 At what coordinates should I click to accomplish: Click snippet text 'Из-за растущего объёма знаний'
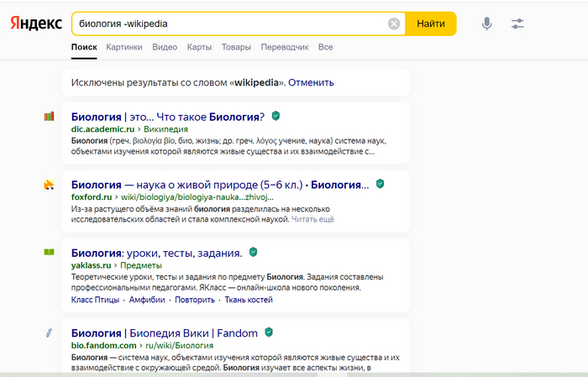[x=132, y=209]
